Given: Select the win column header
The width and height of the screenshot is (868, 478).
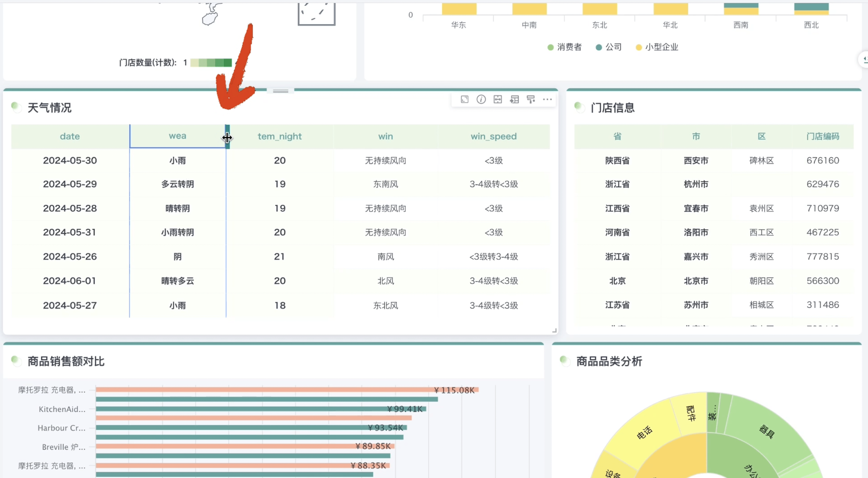Looking at the screenshot, I should point(385,136).
